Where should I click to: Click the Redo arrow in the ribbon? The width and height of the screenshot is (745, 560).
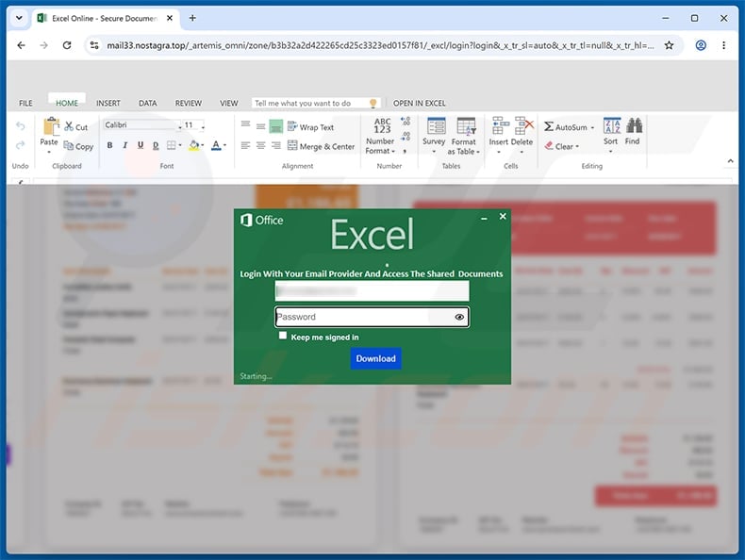pos(20,145)
